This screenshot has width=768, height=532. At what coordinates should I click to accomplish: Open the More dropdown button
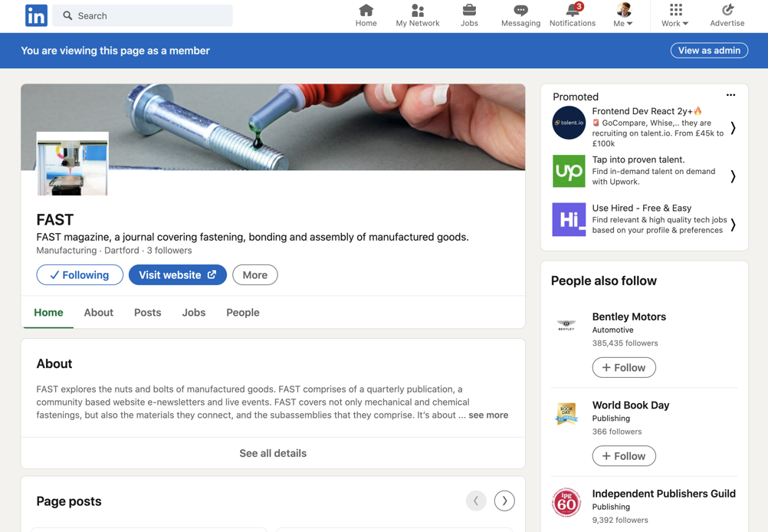pyautogui.click(x=255, y=275)
